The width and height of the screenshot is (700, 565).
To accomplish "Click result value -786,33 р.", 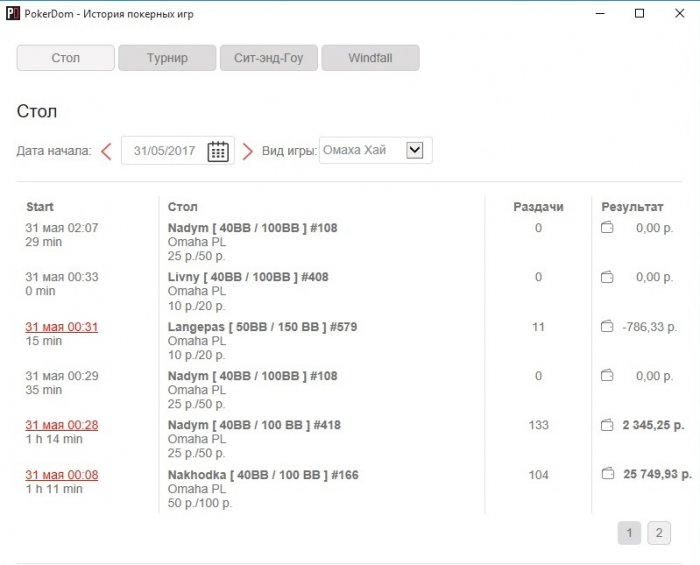I will click(x=650, y=327).
